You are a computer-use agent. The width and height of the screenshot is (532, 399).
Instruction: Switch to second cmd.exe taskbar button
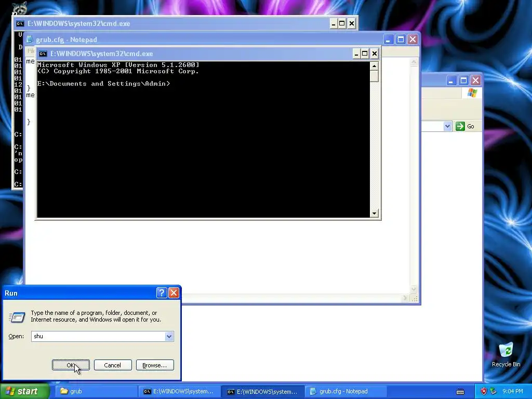pos(263,391)
